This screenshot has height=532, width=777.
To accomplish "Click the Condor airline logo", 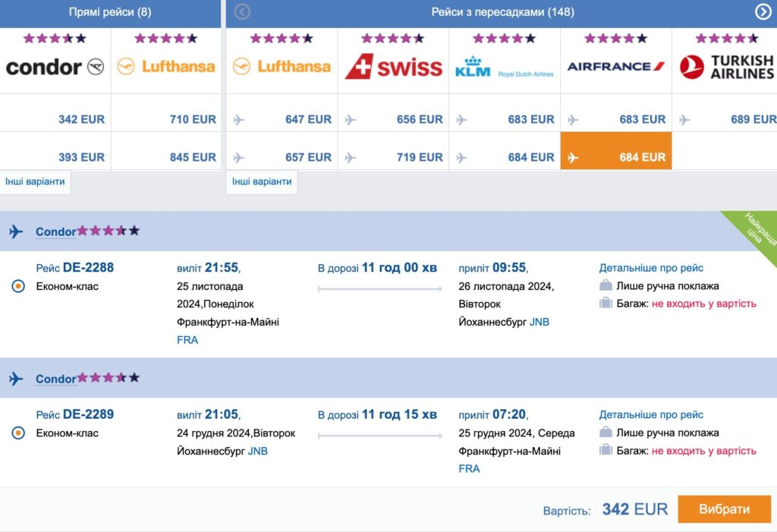I will [55, 67].
